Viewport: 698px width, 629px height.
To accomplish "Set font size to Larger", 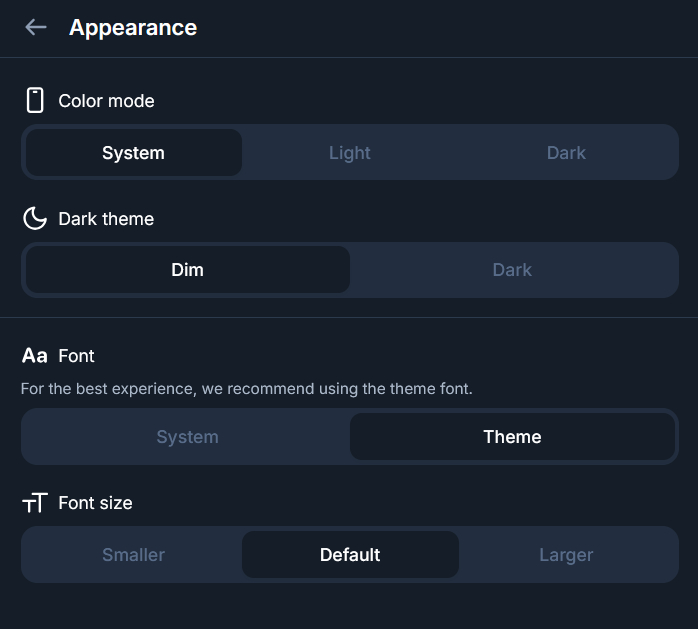I will pyautogui.click(x=566, y=555).
